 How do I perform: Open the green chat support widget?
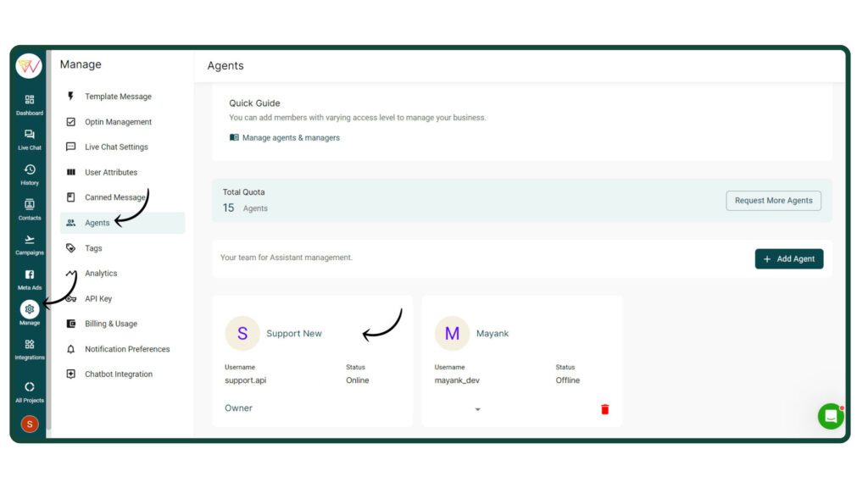[830, 416]
